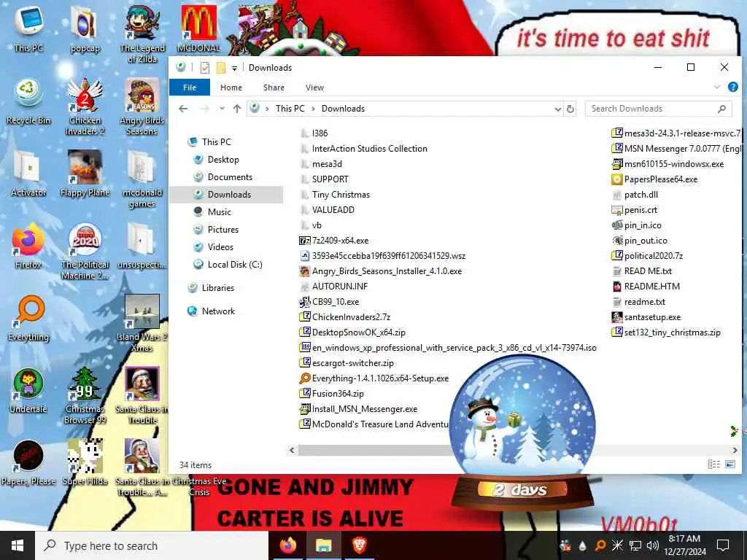Switch to large icons view layout
Screen dimensions: 747x560
click(730, 464)
